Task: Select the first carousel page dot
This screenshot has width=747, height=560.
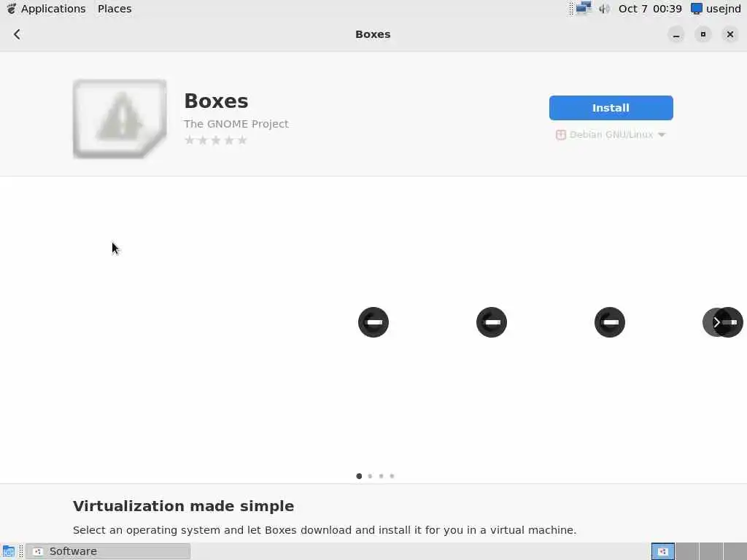Action: pos(359,475)
